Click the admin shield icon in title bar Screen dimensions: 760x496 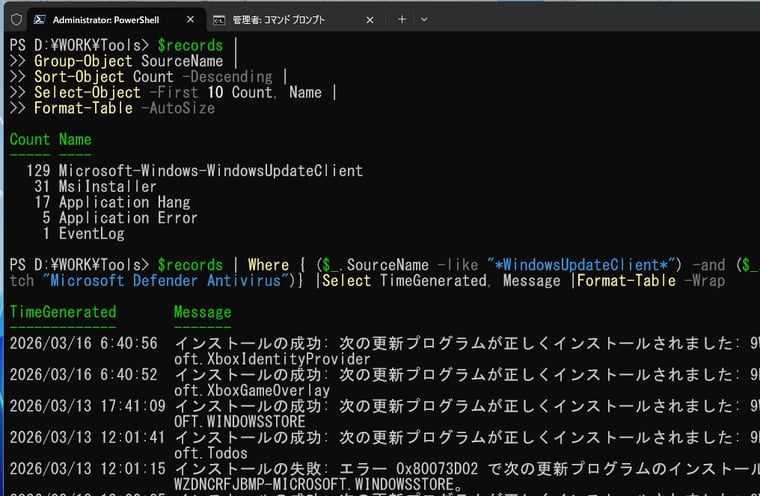(16, 19)
